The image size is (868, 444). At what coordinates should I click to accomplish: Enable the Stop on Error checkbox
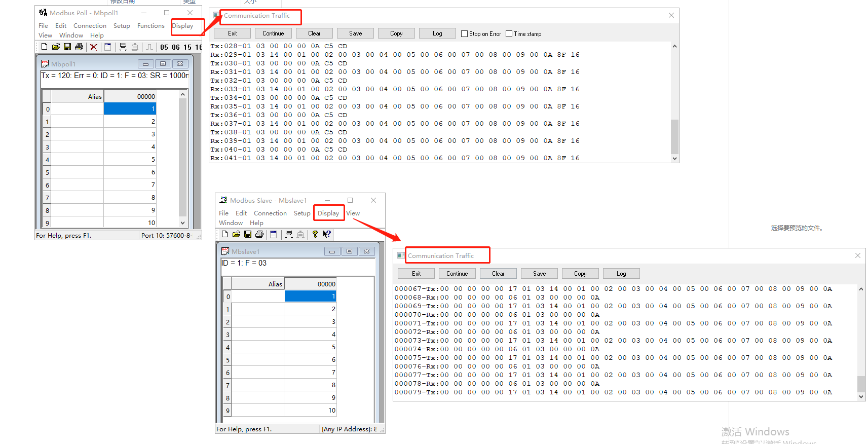tap(464, 34)
